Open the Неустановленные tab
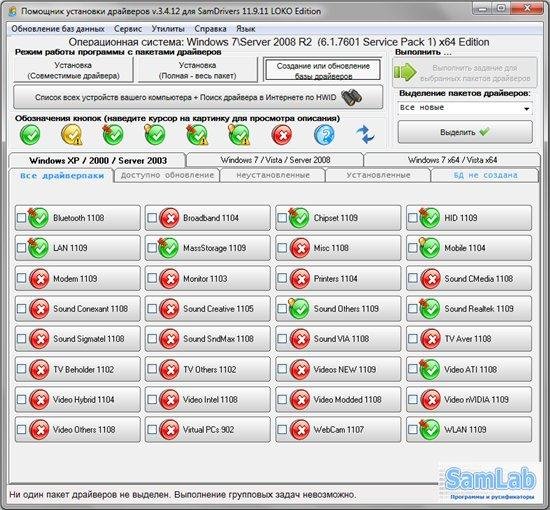Image resolution: width=550 pixels, height=510 pixels. click(273, 175)
